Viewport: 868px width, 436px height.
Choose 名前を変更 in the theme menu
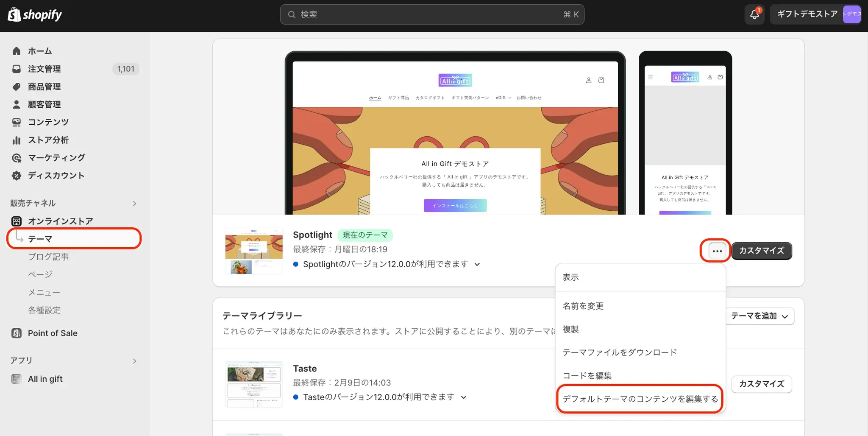pos(640,306)
